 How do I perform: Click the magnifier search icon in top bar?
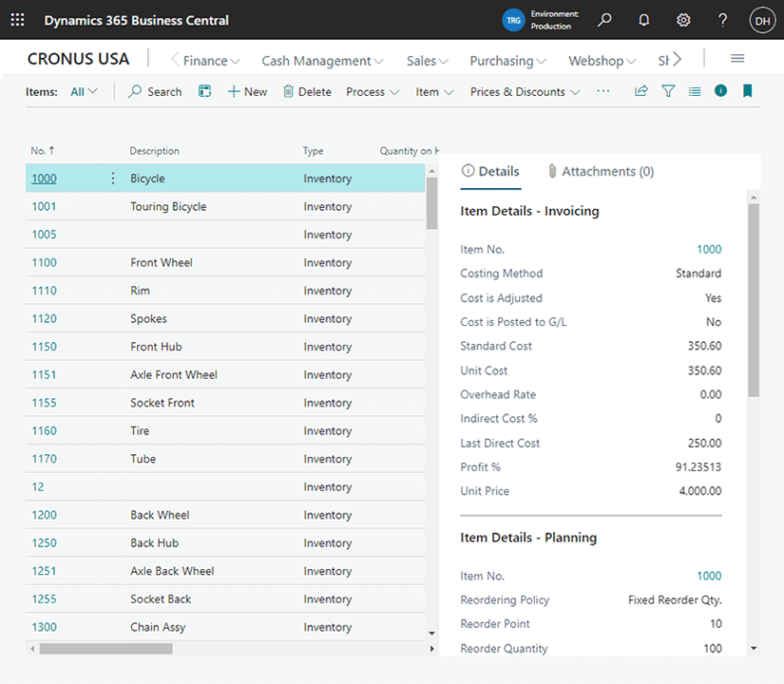click(604, 20)
